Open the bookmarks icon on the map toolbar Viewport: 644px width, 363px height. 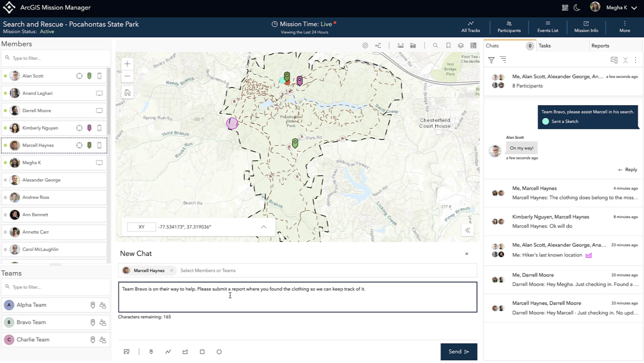point(448,45)
